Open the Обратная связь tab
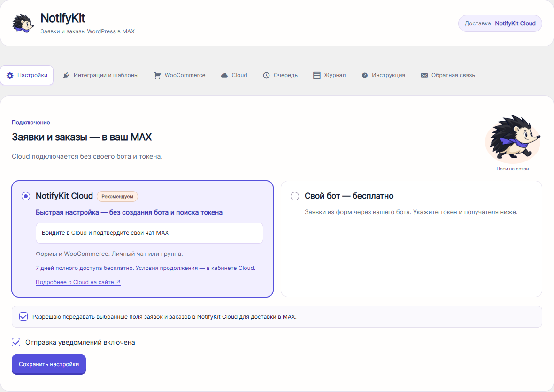Image resolution: width=554 pixels, height=392 pixels. tap(448, 75)
